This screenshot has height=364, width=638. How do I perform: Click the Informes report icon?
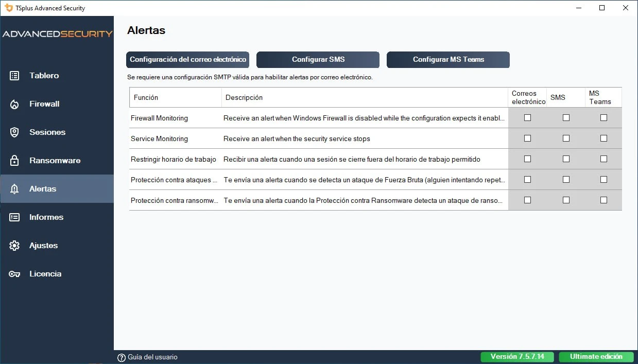(14, 217)
